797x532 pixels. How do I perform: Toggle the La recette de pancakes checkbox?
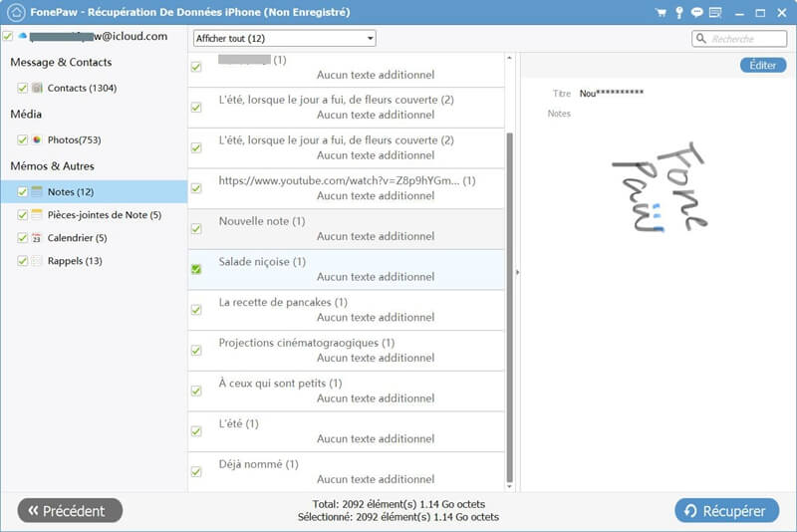click(x=196, y=310)
